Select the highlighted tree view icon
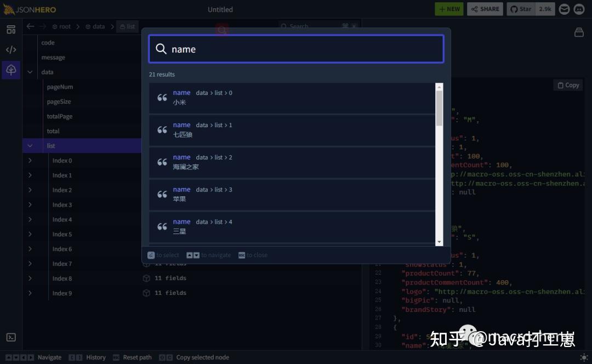This screenshot has width=592, height=364. tap(11, 70)
